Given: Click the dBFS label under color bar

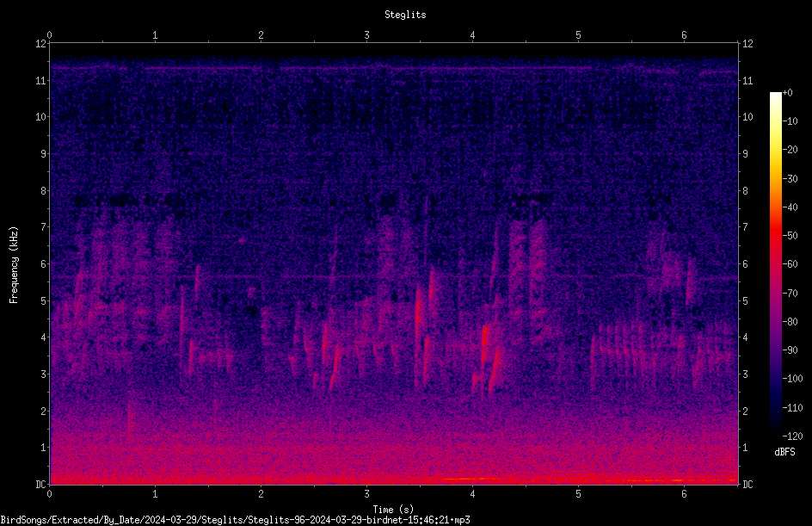Looking at the screenshot, I should 784,452.
